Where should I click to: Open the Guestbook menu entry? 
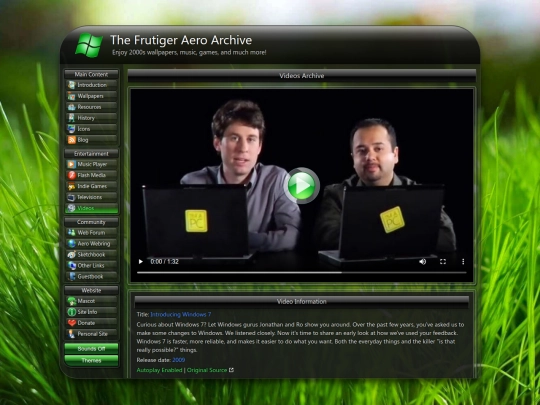coord(90,277)
